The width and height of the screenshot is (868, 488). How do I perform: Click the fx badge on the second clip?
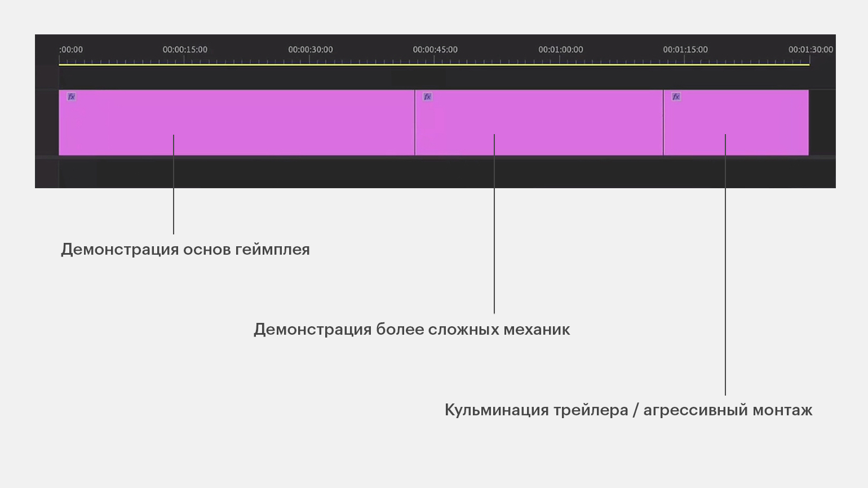click(x=427, y=97)
